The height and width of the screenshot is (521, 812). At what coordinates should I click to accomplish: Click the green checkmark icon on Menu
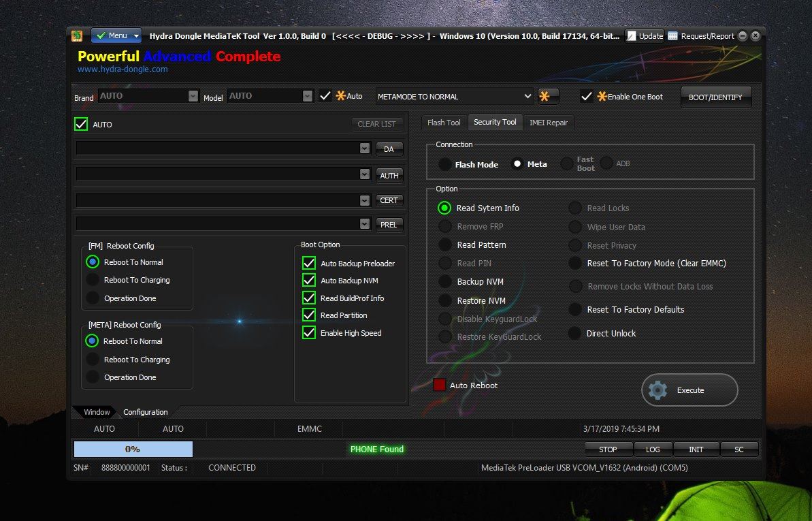pos(101,36)
